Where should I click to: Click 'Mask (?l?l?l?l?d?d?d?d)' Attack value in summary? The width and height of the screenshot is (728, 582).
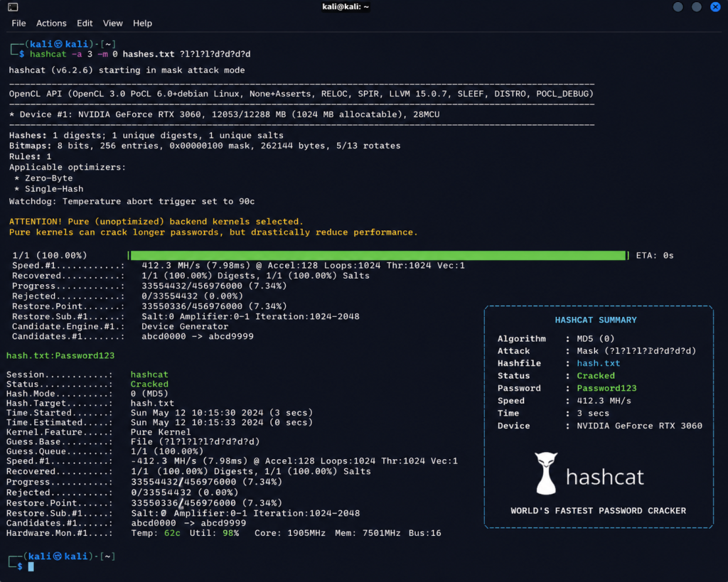click(636, 351)
